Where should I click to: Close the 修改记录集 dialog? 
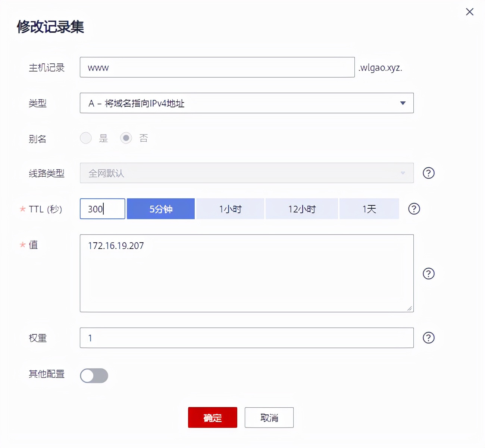pos(469,12)
